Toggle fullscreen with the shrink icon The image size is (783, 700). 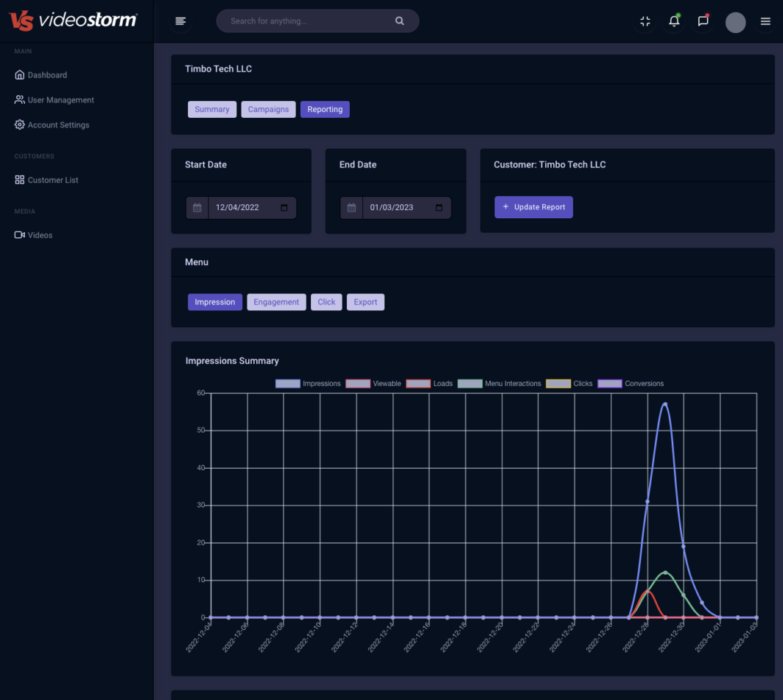click(645, 21)
